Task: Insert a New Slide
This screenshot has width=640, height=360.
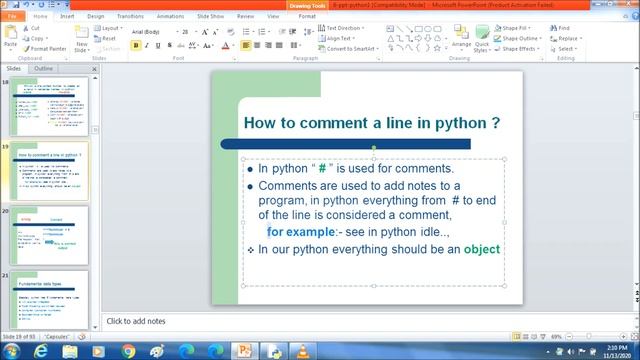Action: tap(82, 39)
